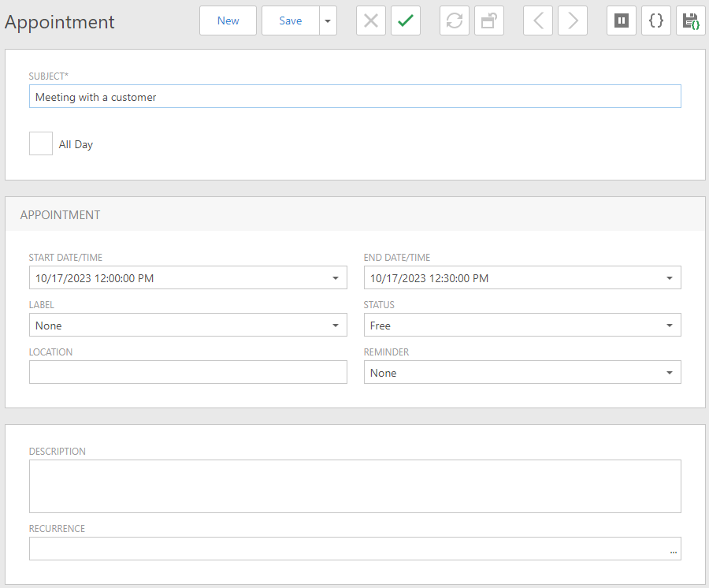Click the New button
This screenshot has height=588, width=709.
228,20
